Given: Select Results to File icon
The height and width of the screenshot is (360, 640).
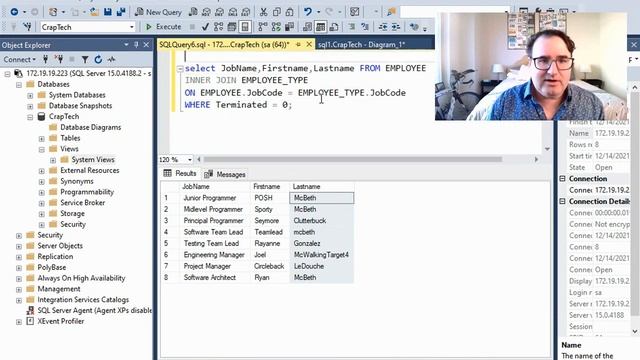Looking at the screenshot, I should (x=334, y=27).
